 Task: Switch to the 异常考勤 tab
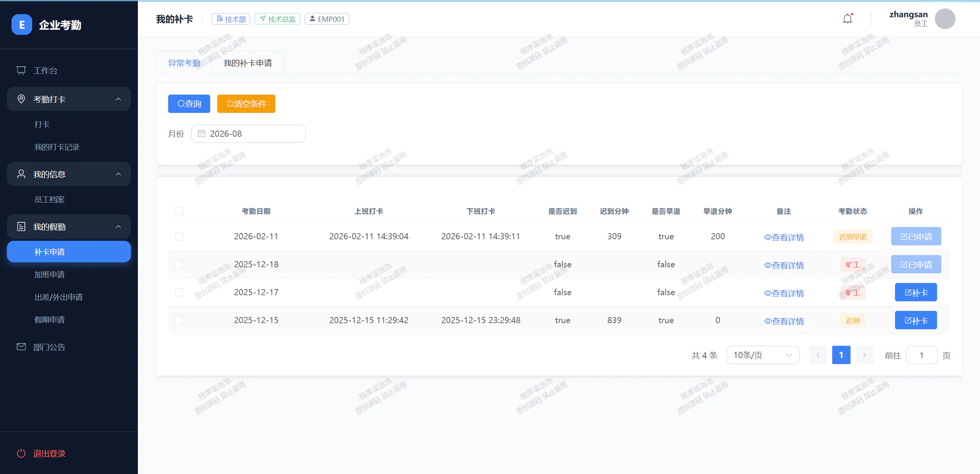(184, 63)
